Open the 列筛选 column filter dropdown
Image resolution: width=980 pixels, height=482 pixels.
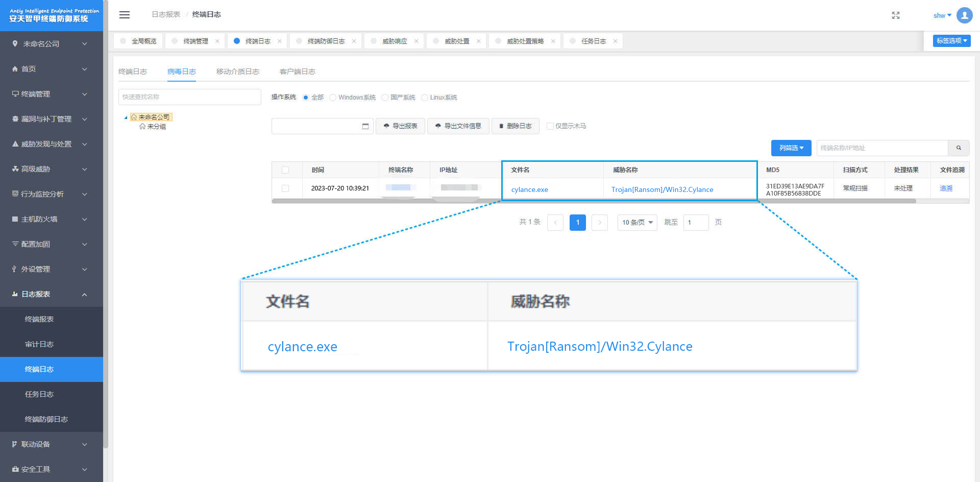[791, 148]
